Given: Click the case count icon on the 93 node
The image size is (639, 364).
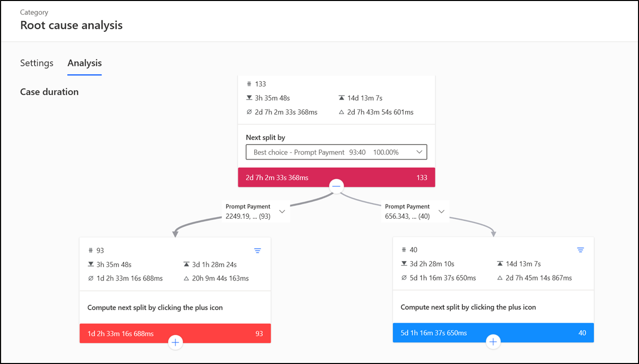Looking at the screenshot, I should [x=91, y=250].
